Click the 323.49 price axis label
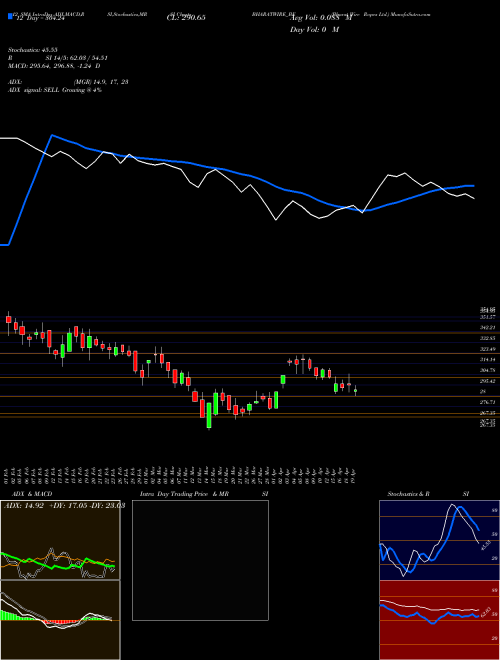 point(489,349)
